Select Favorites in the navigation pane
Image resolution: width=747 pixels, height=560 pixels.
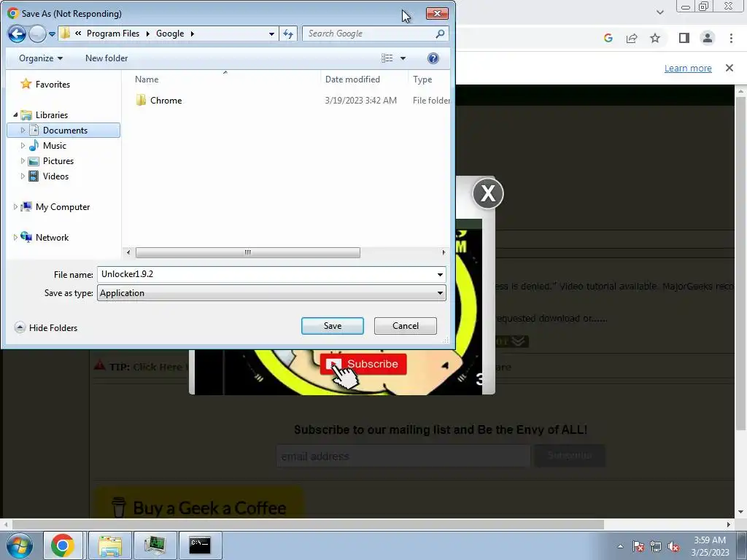click(x=53, y=85)
